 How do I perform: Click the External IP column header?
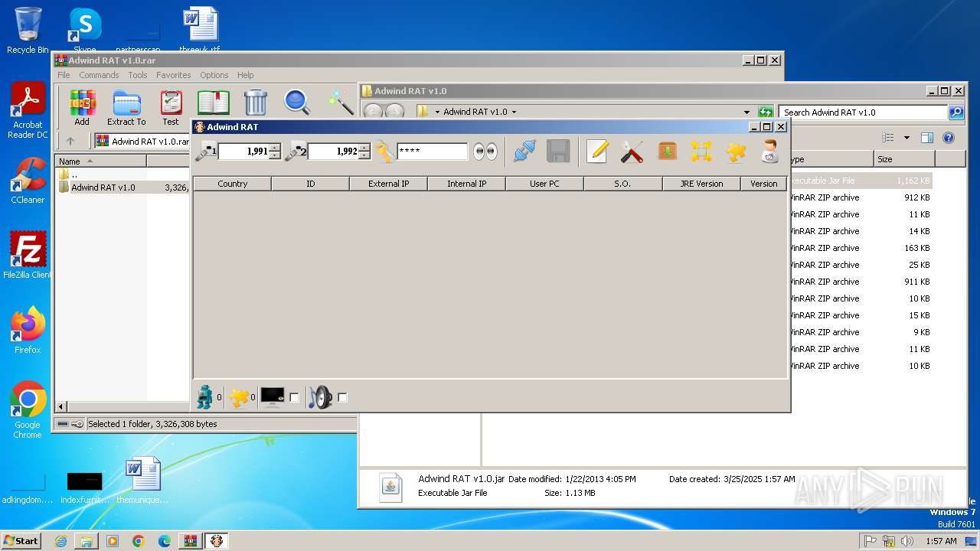(x=388, y=184)
